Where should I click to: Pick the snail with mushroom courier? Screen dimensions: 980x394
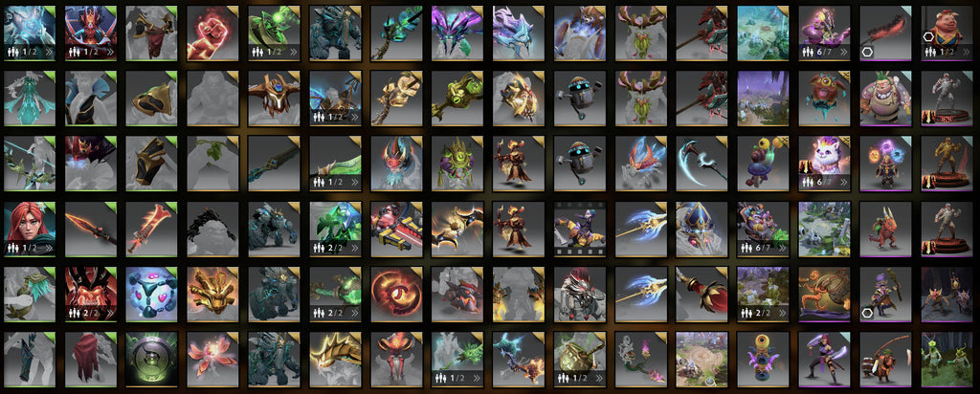764,163
